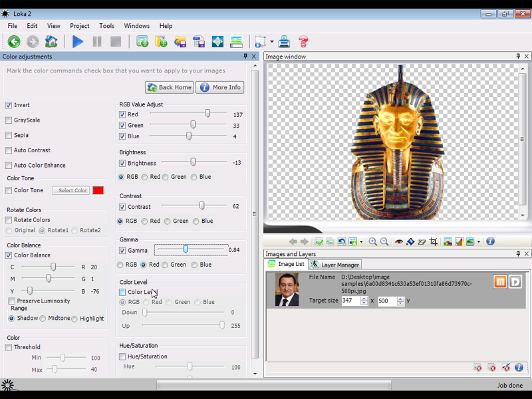Check the Hue/Saturation checkbox
Screen dimensions: 532x399
click(122, 356)
